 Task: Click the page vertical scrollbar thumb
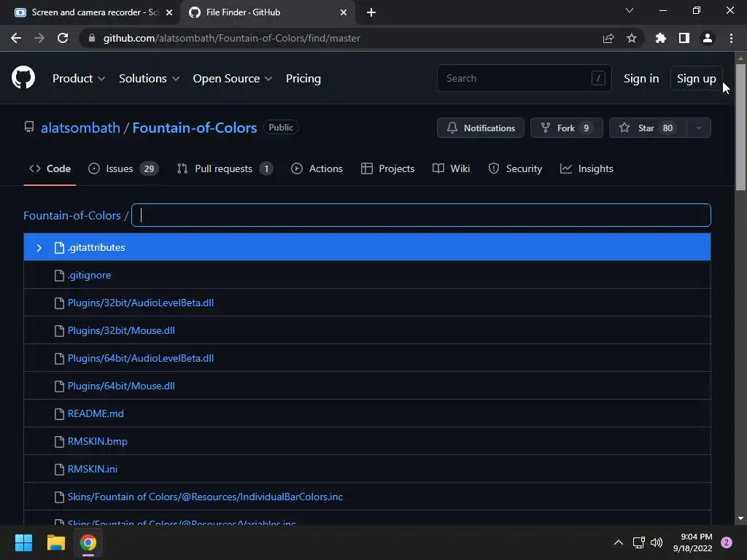click(x=740, y=126)
